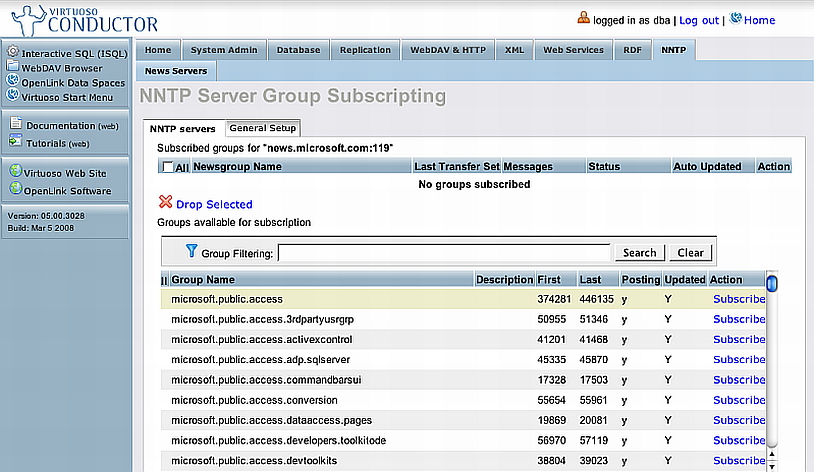814x472 pixels.
Task: Open the Documentation book icon
Action: [16, 125]
